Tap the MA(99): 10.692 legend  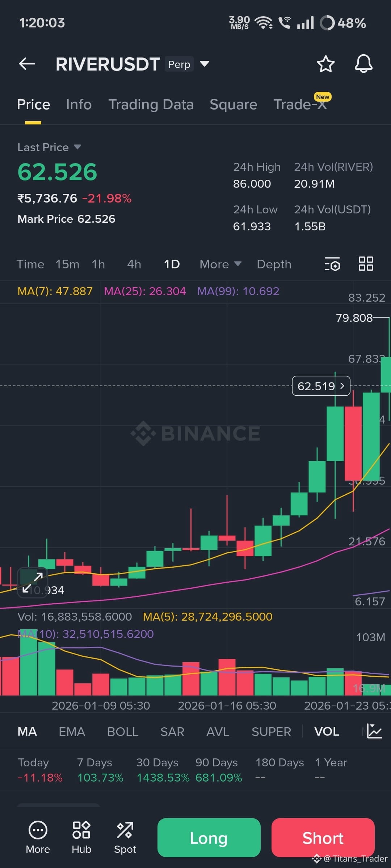[x=238, y=291]
